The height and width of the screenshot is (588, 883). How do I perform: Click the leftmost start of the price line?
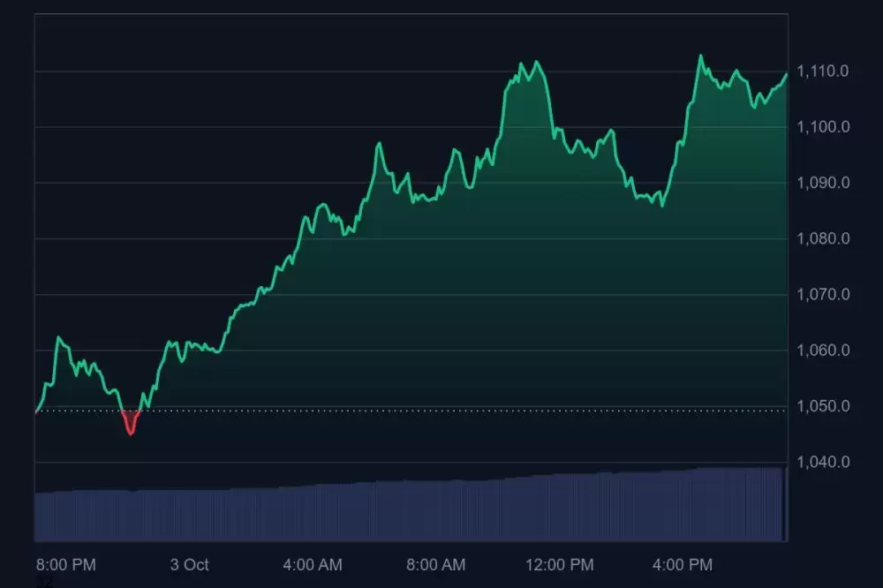point(36,411)
